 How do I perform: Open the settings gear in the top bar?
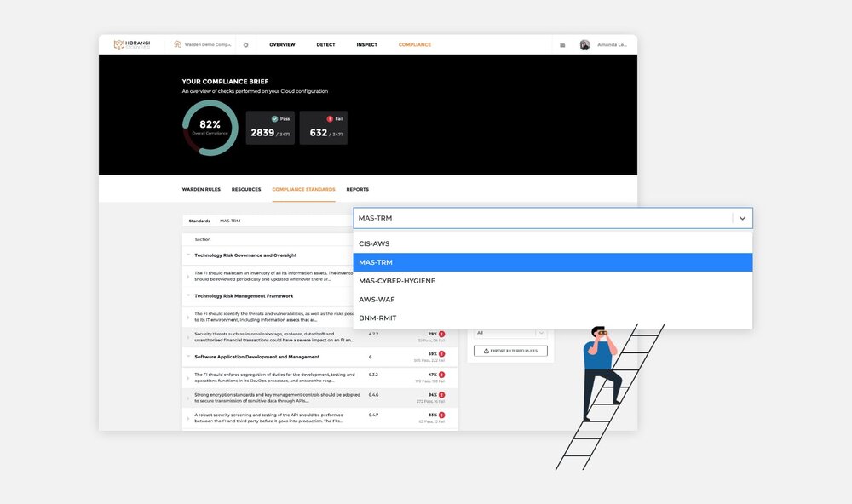point(245,44)
